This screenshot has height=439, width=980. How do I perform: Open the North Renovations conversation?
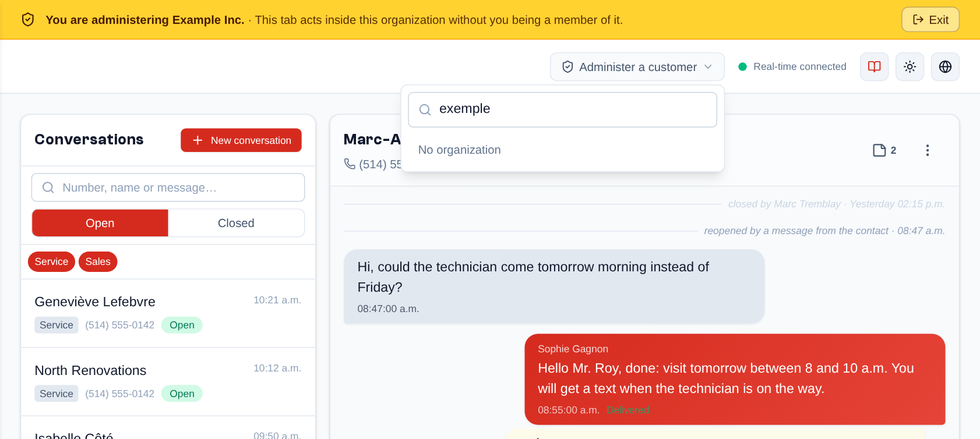pos(168,382)
